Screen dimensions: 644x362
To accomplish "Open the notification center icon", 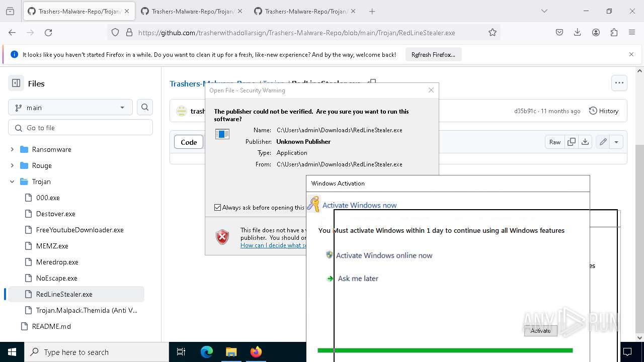I will (627, 352).
